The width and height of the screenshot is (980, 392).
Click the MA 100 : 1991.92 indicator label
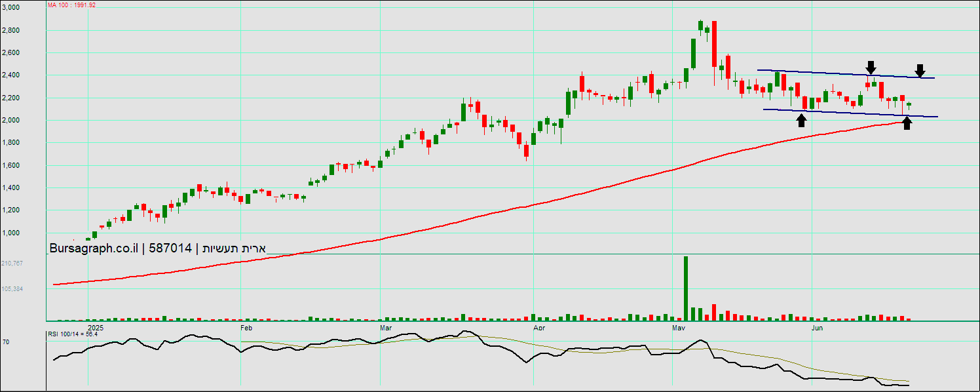[72, 5]
